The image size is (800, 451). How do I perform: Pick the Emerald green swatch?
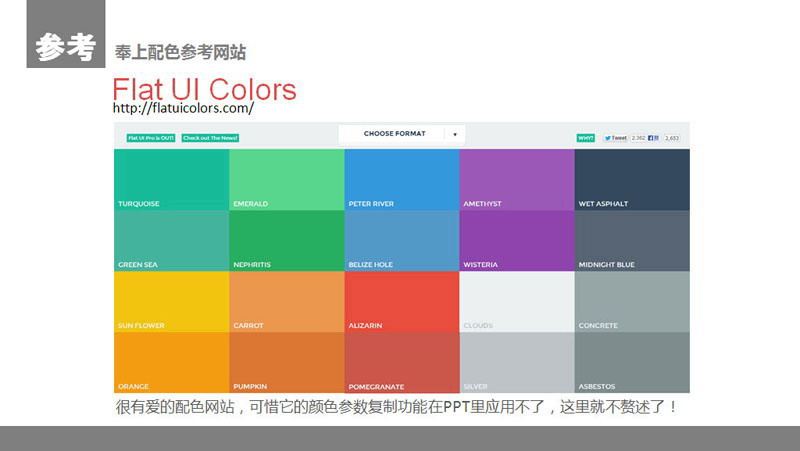tap(286, 178)
